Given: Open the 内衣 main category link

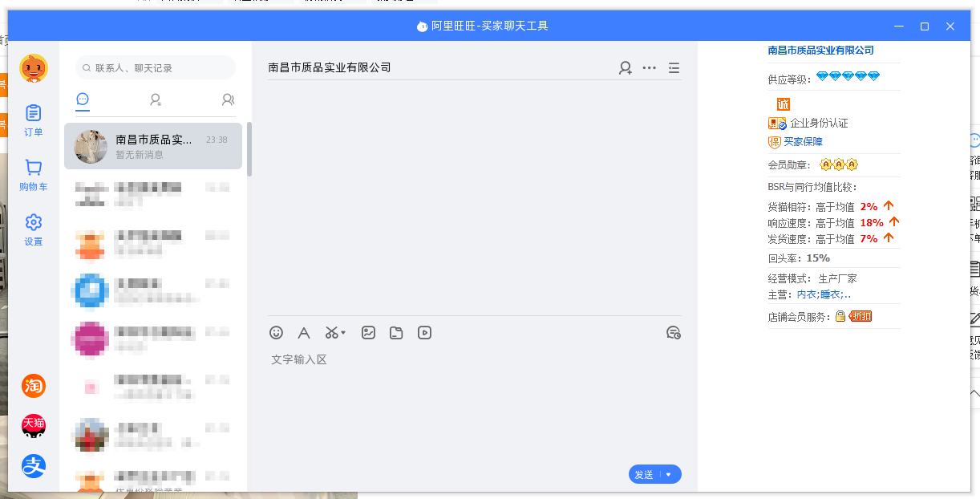Looking at the screenshot, I should tap(807, 294).
